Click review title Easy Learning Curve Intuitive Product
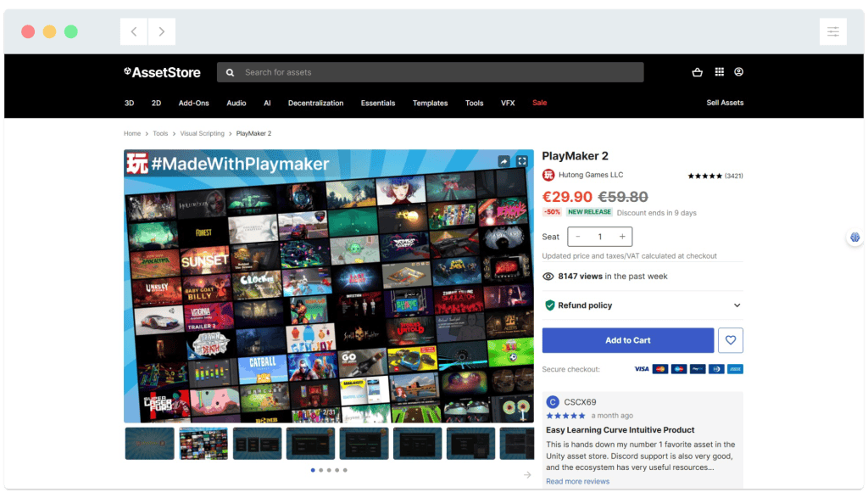This screenshot has width=868, height=498. point(620,430)
